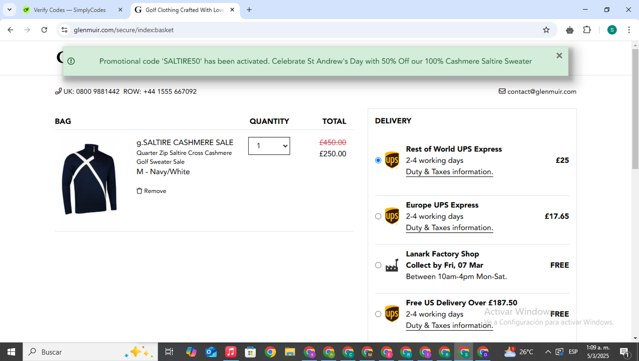Switch to the Verify Codes — SimplyCodes tab
This screenshot has height=361, width=639.
pos(70,10)
